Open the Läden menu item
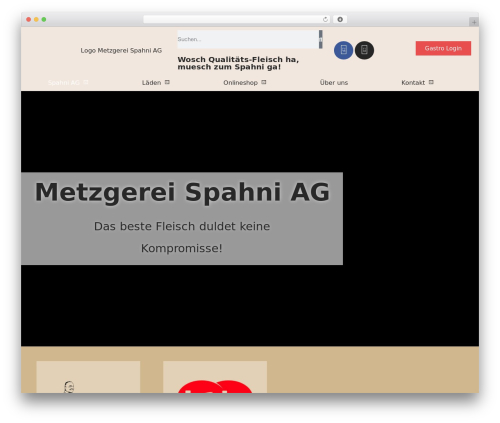500x423 pixels. point(151,83)
